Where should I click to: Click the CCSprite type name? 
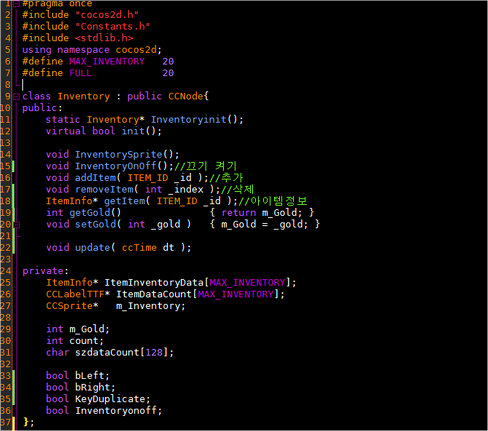coord(69,306)
